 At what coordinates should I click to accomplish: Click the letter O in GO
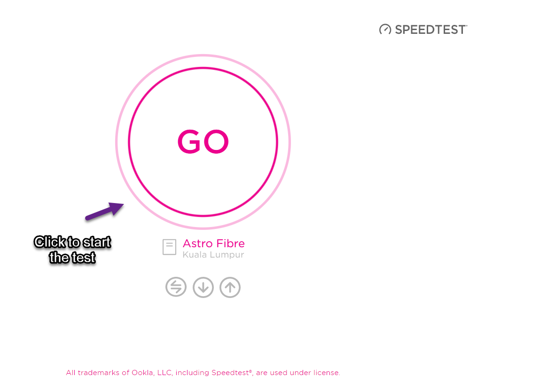216,141
